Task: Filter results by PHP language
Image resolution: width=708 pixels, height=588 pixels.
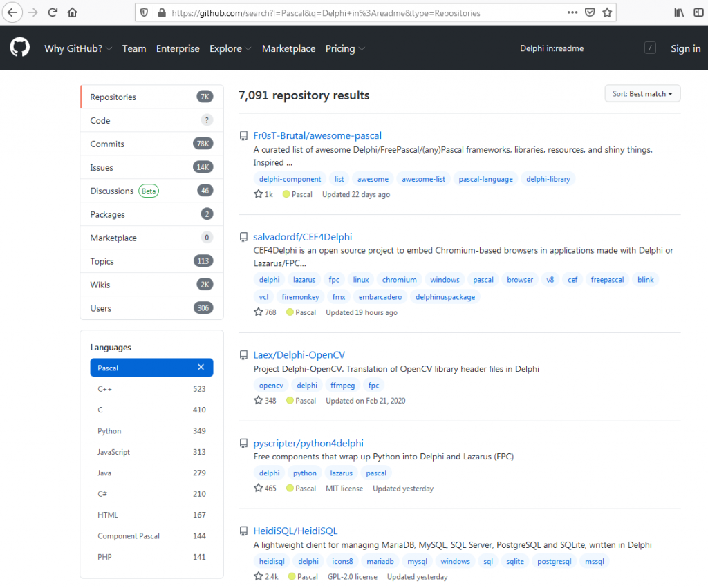Action: pyautogui.click(x=151, y=557)
